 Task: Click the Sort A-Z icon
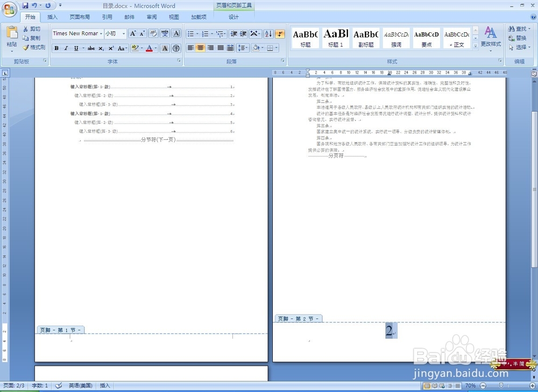coord(268,34)
